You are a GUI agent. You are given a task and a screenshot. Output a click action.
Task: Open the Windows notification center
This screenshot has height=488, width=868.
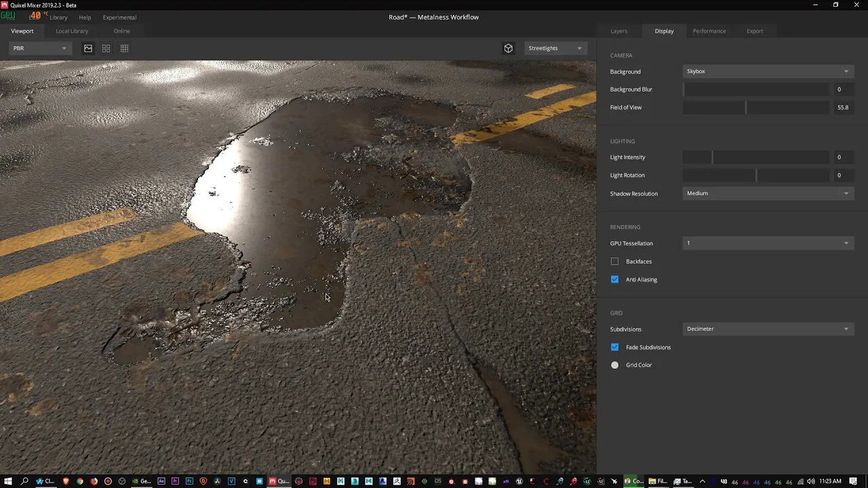point(853,481)
